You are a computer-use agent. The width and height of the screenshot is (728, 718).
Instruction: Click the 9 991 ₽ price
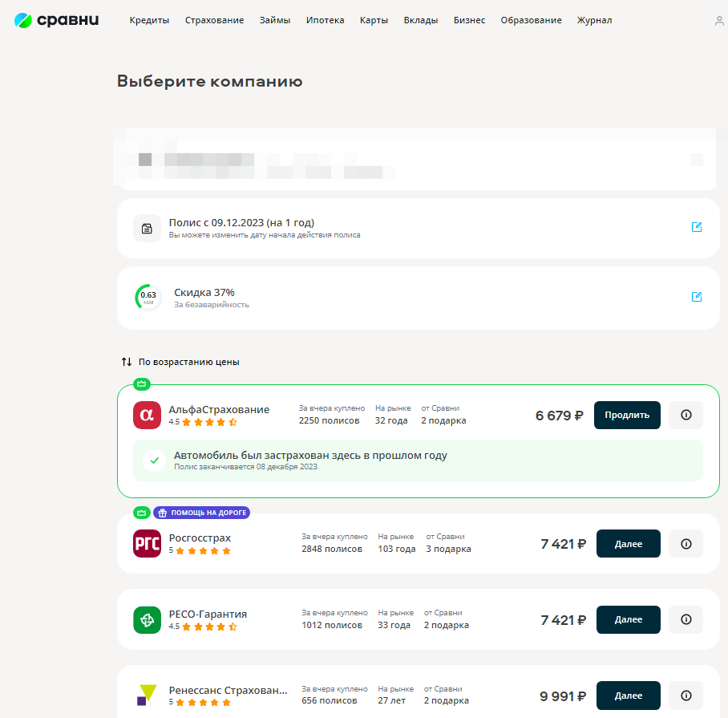(563, 696)
